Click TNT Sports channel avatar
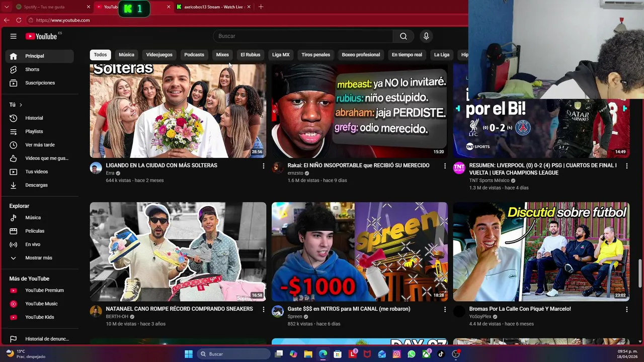Image resolution: width=644 pixels, height=362 pixels. click(459, 168)
